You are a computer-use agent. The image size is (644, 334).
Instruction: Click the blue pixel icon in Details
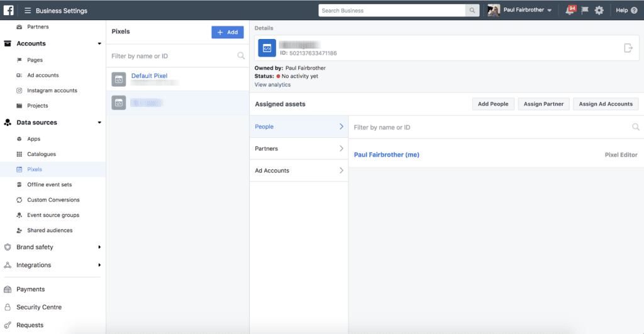point(267,48)
